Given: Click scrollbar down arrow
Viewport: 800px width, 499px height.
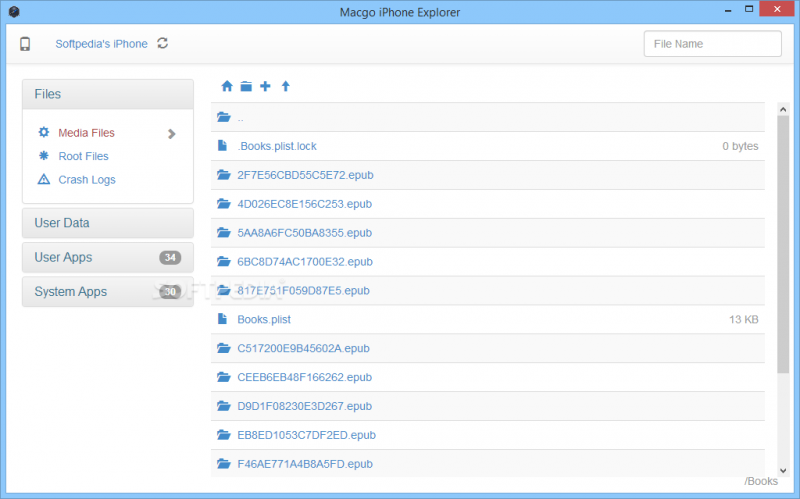Looking at the screenshot, I should pyautogui.click(x=783, y=470).
